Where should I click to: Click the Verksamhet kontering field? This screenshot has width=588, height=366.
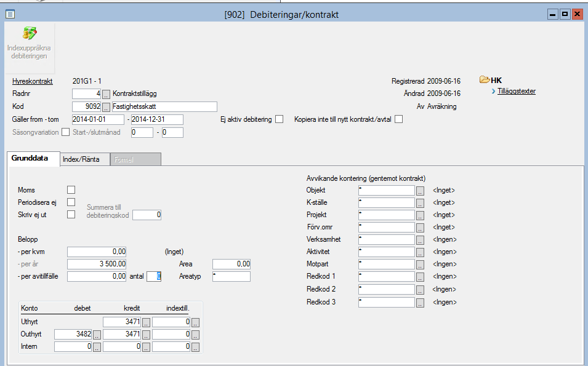click(x=387, y=240)
